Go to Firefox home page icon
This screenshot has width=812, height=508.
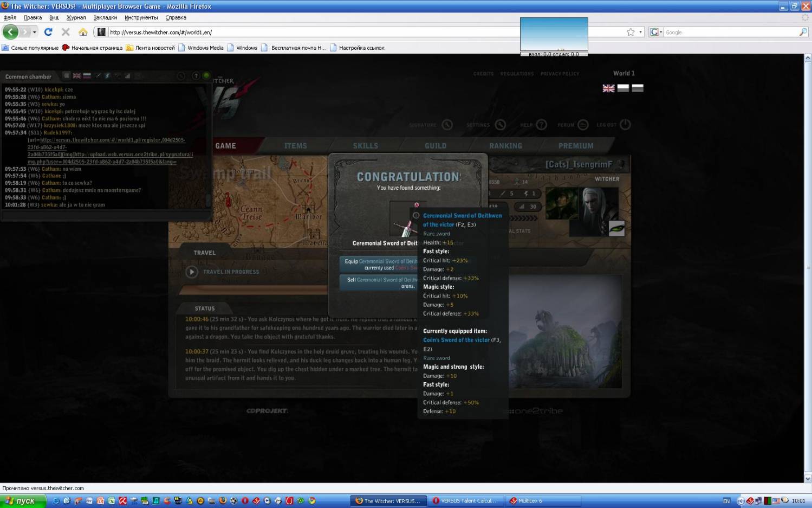83,32
